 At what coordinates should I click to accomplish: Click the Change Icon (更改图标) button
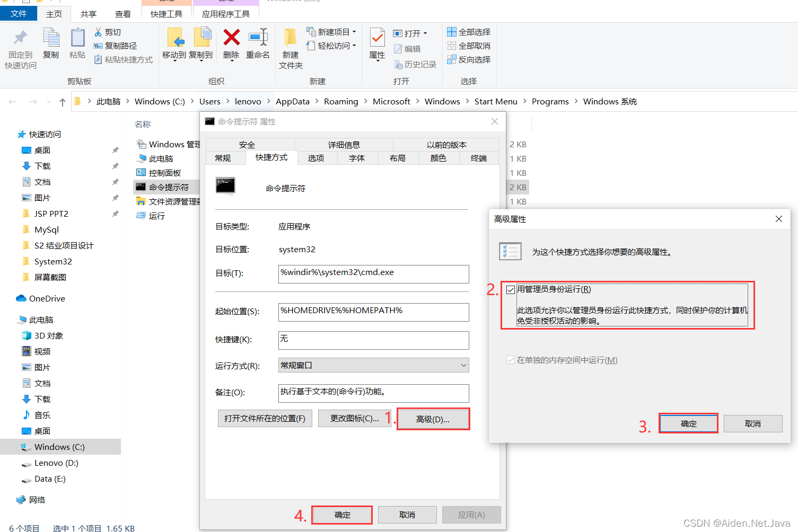pos(355,419)
